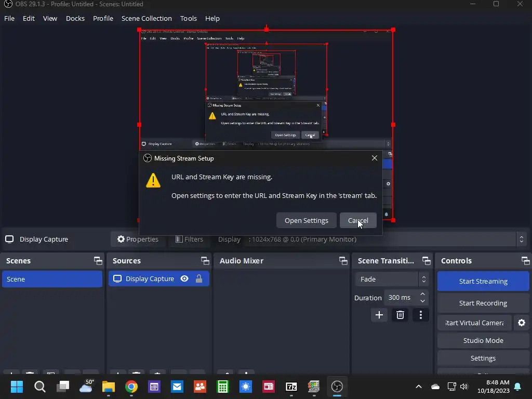Screen dimensions: 532x399
Task: Open the View menu
Action: pyautogui.click(x=50, y=18)
